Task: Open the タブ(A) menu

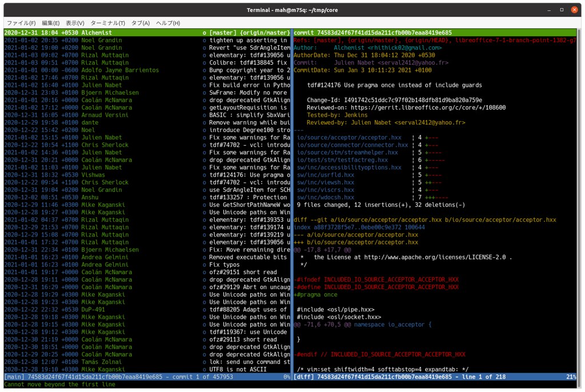Action: [141, 23]
